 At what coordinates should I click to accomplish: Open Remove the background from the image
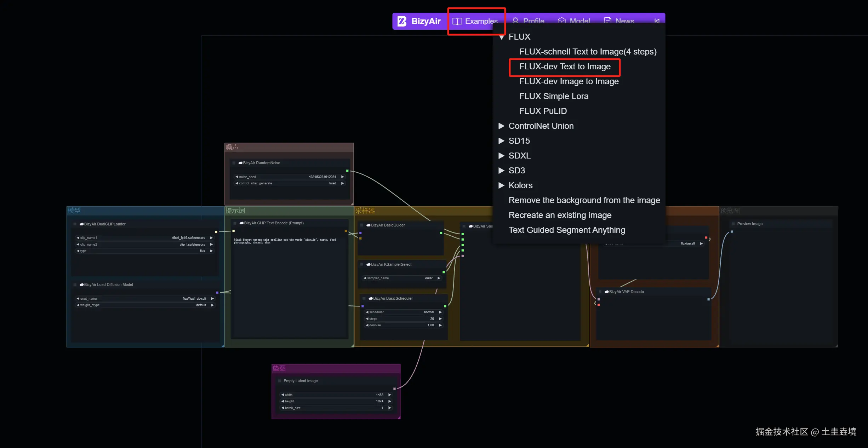(584, 200)
